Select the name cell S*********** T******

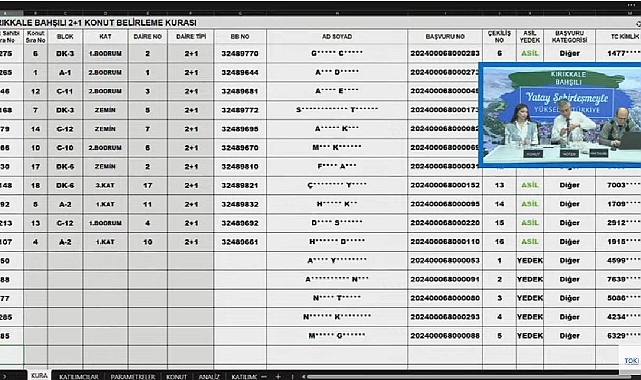pos(337,110)
